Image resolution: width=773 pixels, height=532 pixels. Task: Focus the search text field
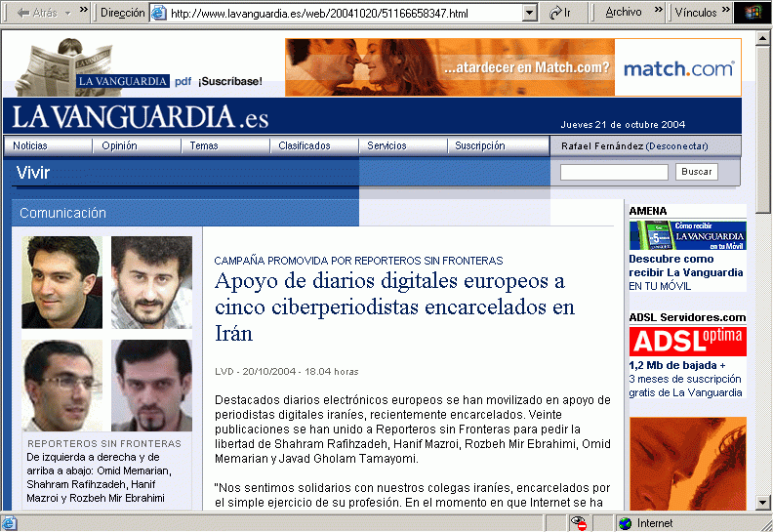click(x=614, y=172)
